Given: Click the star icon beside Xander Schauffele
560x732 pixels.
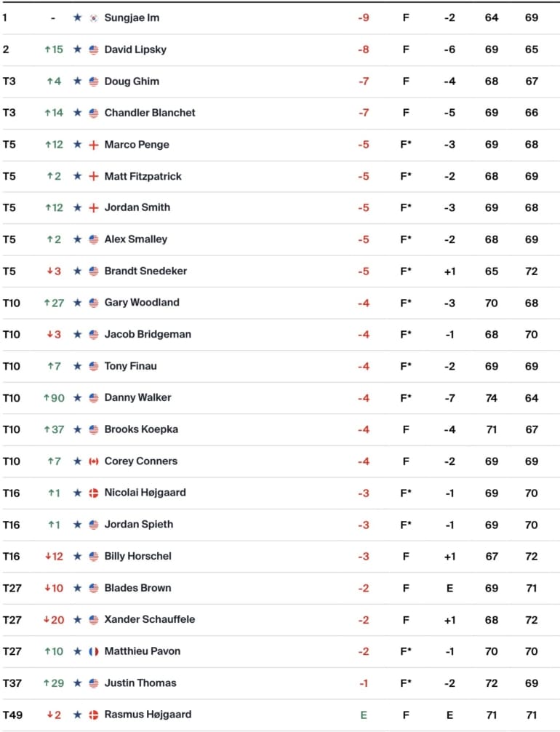Looking at the screenshot, I should (x=77, y=620).
